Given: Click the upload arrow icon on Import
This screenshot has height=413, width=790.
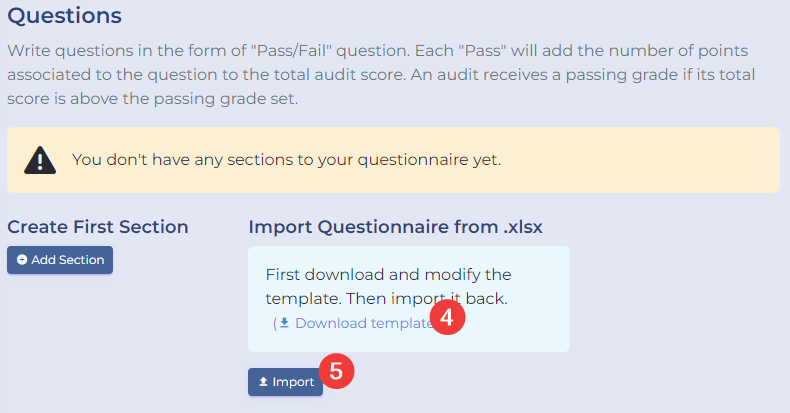Looking at the screenshot, I should click(263, 382).
